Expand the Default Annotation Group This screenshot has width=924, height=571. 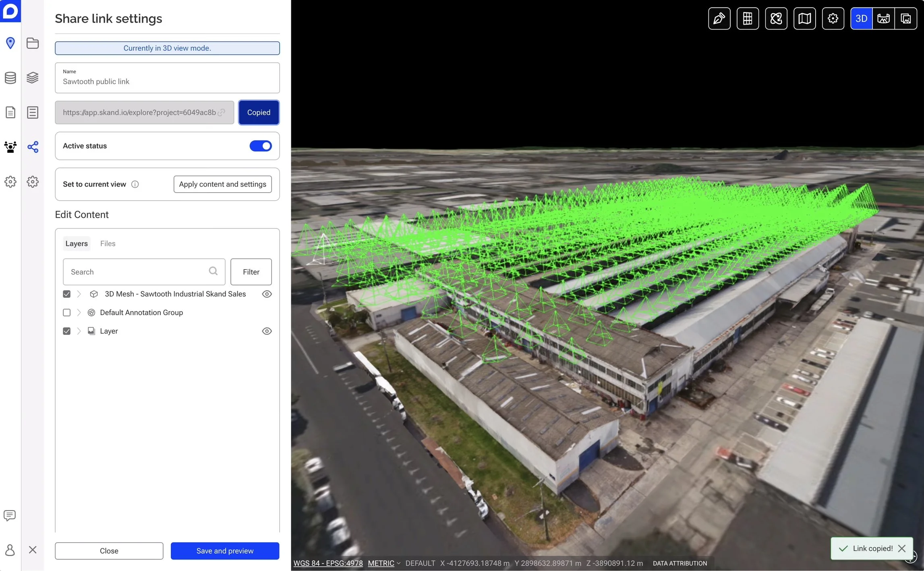79,313
